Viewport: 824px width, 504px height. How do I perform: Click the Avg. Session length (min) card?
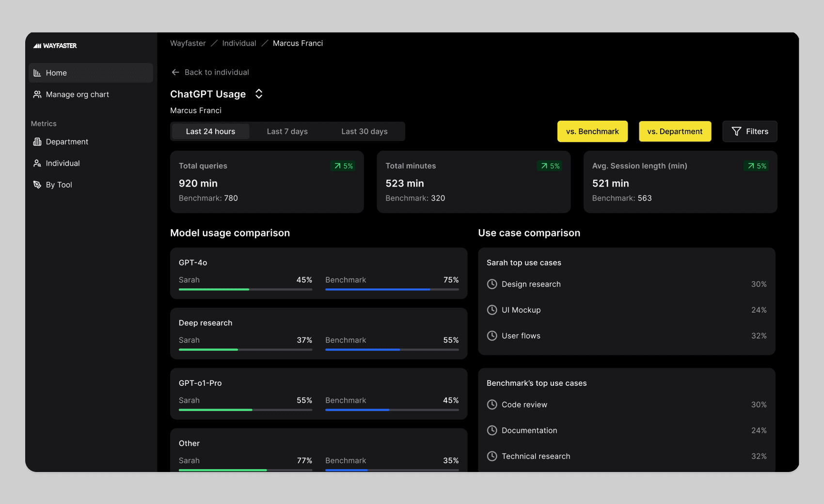click(x=680, y=182)
